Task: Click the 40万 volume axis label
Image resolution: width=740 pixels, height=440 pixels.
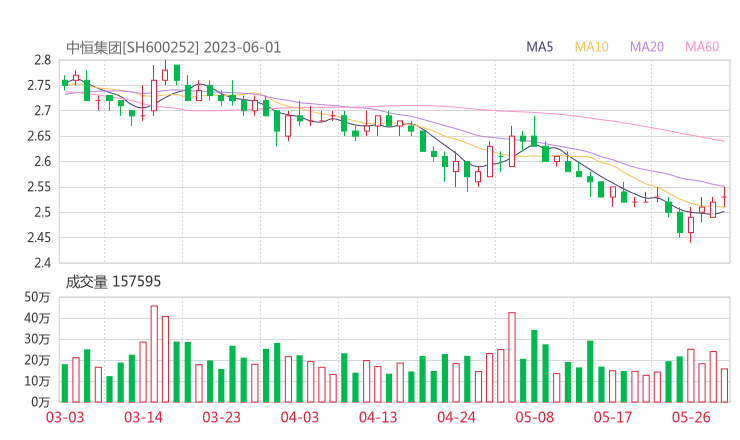Action: tap(37, 318)
